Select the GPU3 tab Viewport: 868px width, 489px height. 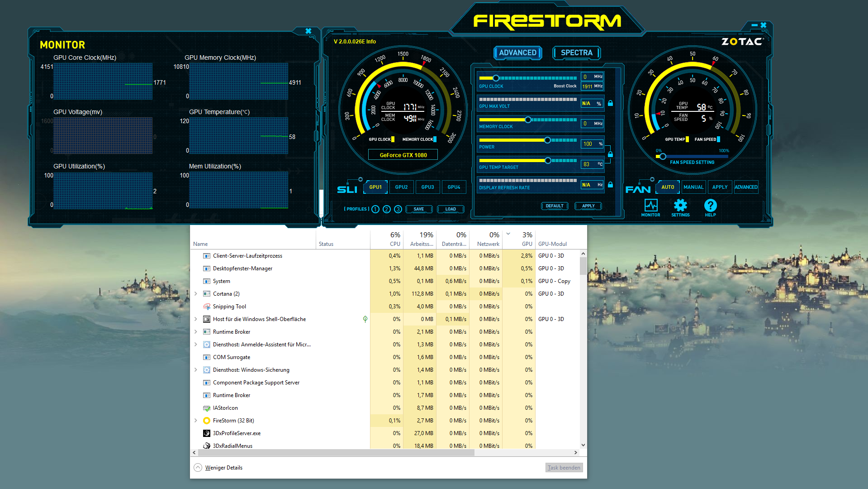[427, 187]
